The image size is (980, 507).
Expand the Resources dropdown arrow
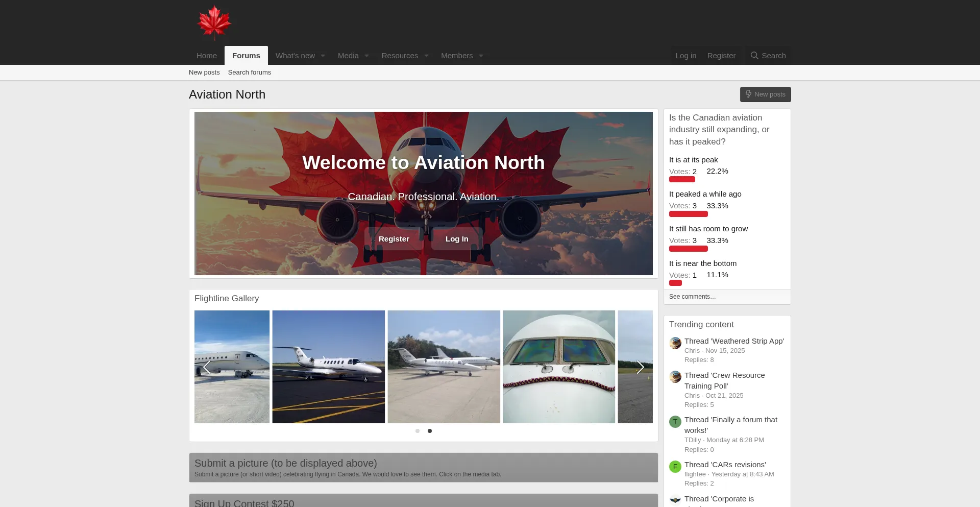[x=426, y=56]
